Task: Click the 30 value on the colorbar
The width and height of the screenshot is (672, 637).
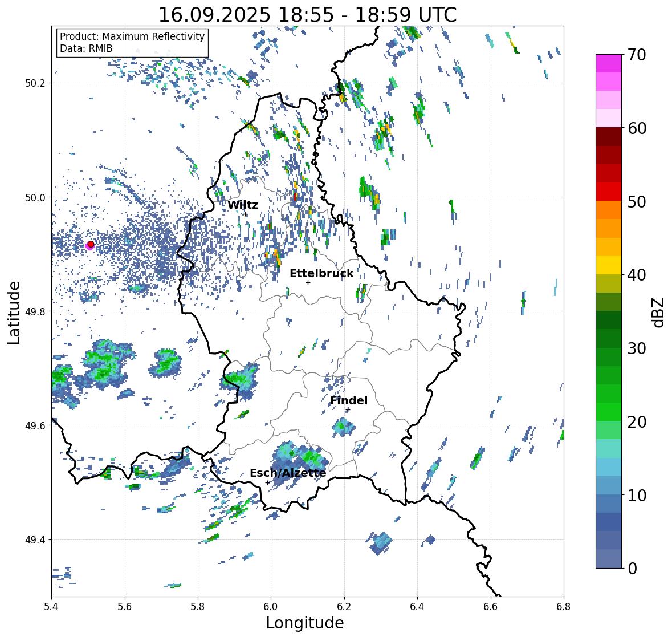Action: 636,348
